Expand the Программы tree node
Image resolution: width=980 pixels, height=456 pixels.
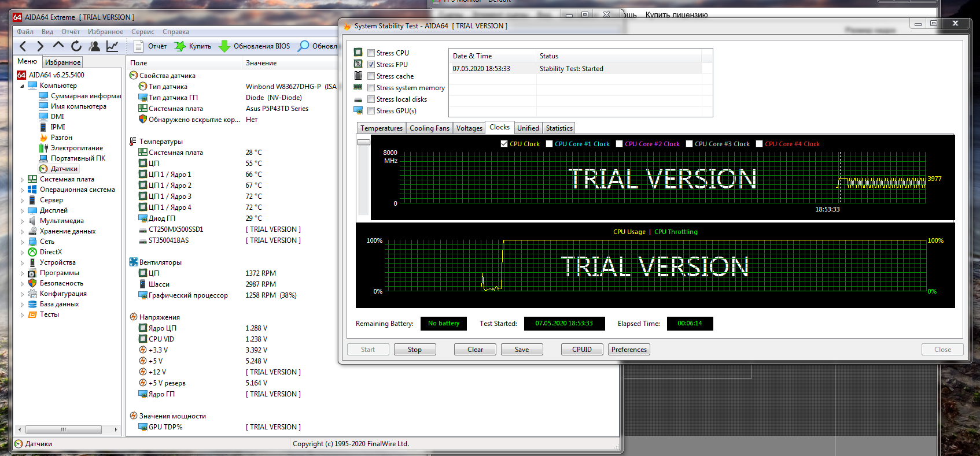click(23, 273)
